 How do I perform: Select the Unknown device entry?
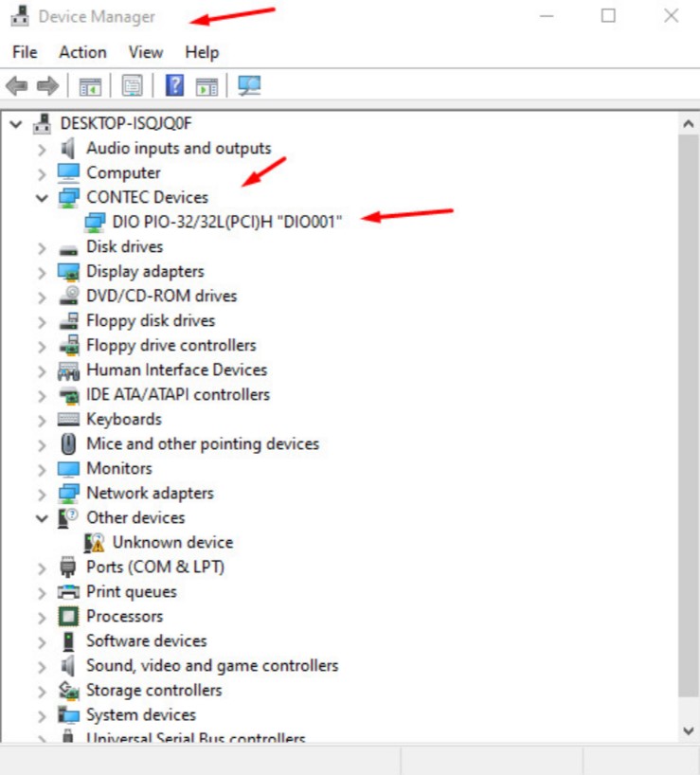click(173, 542)
